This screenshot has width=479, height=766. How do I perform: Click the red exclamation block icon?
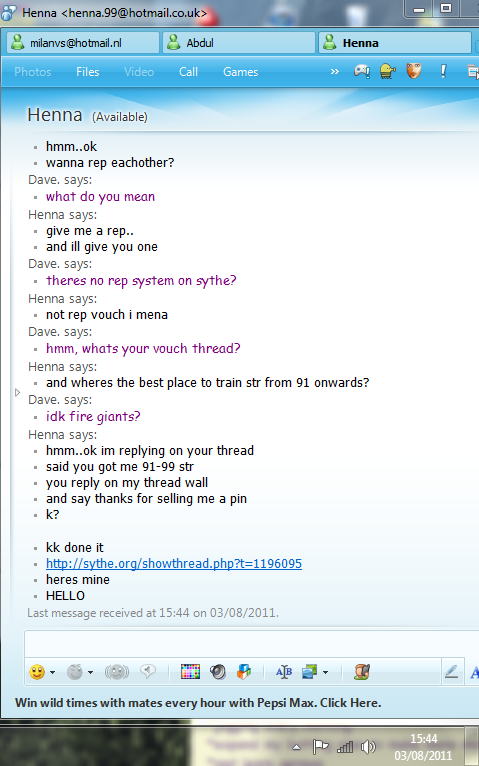coord(443,71)
